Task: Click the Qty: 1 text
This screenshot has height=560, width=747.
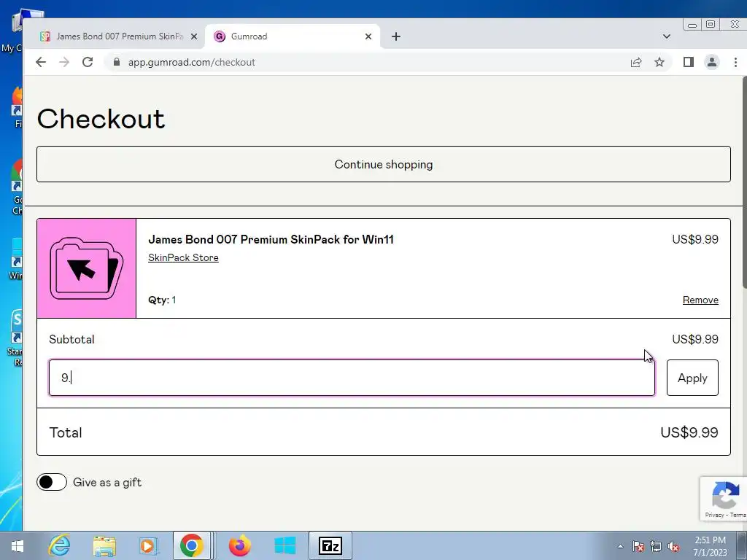Action: coord(162,300)
